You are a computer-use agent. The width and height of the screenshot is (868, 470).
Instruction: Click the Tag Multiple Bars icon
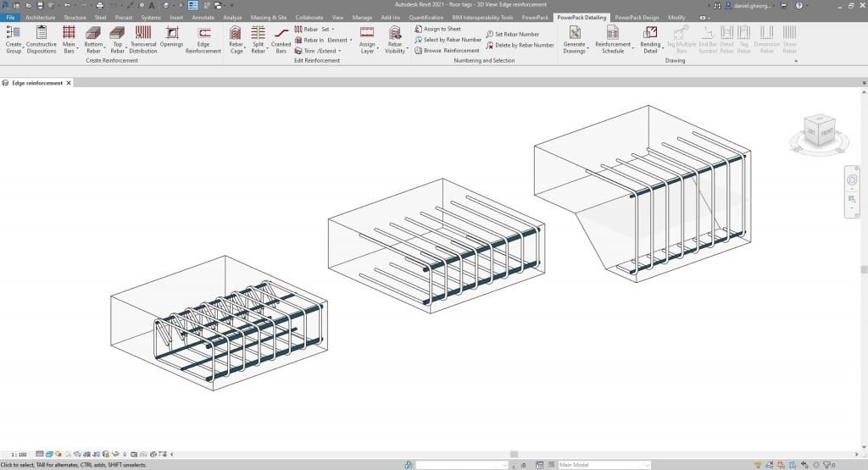[681, 33]
